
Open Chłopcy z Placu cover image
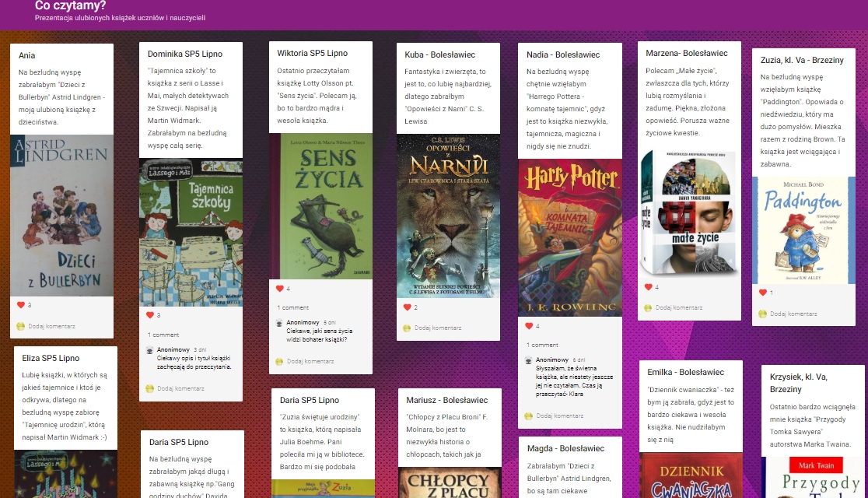450,482
